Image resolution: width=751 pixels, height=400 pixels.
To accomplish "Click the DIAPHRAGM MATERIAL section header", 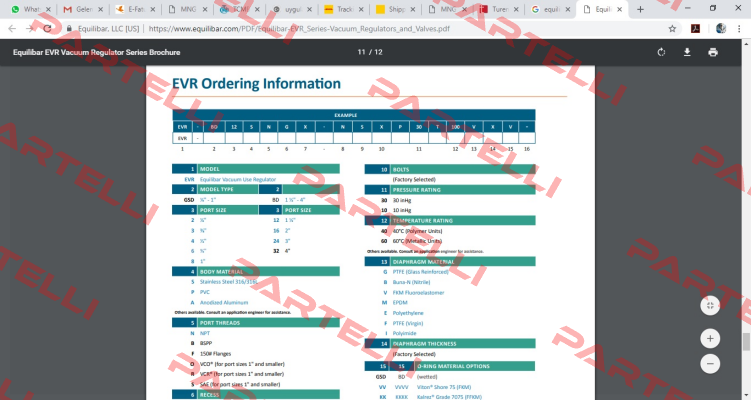I will pyautogui.click(x=450, y=262).
